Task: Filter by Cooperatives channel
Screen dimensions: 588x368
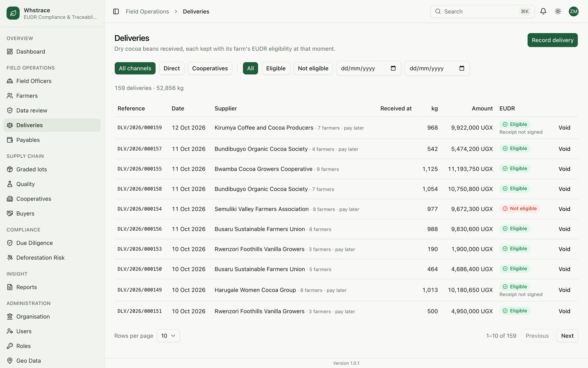Action: point(210,68)
